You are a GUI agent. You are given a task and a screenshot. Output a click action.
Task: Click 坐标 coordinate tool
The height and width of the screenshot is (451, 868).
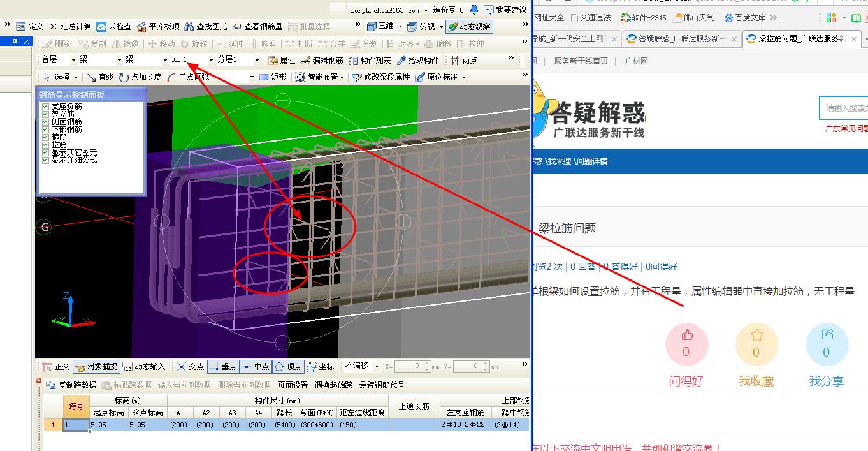click(x=321, y=366)
